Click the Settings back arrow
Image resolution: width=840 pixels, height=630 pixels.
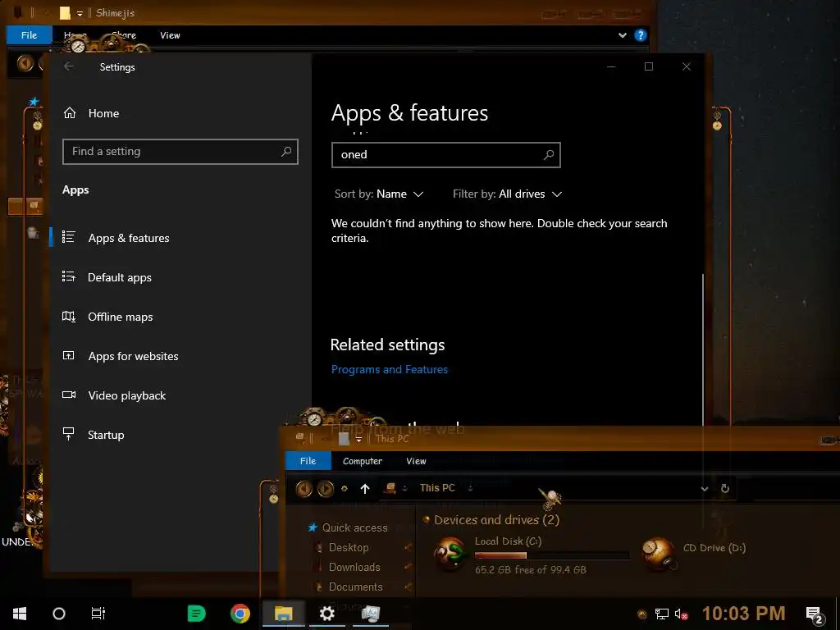pyautogui.click(x=69, y=66)
